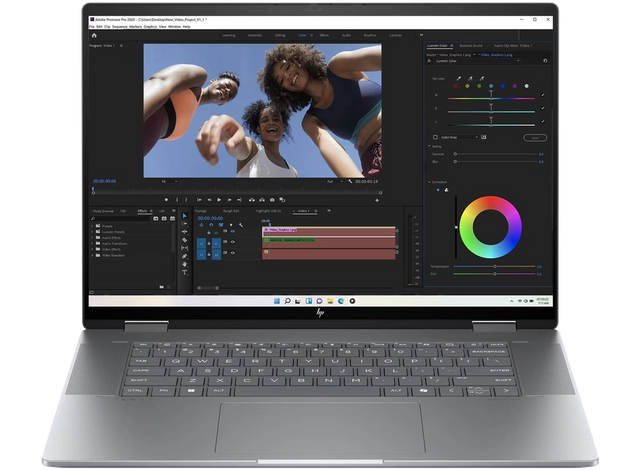640x470 pixels.
Task: Expand the Presets folder
Action: (92, 226)
